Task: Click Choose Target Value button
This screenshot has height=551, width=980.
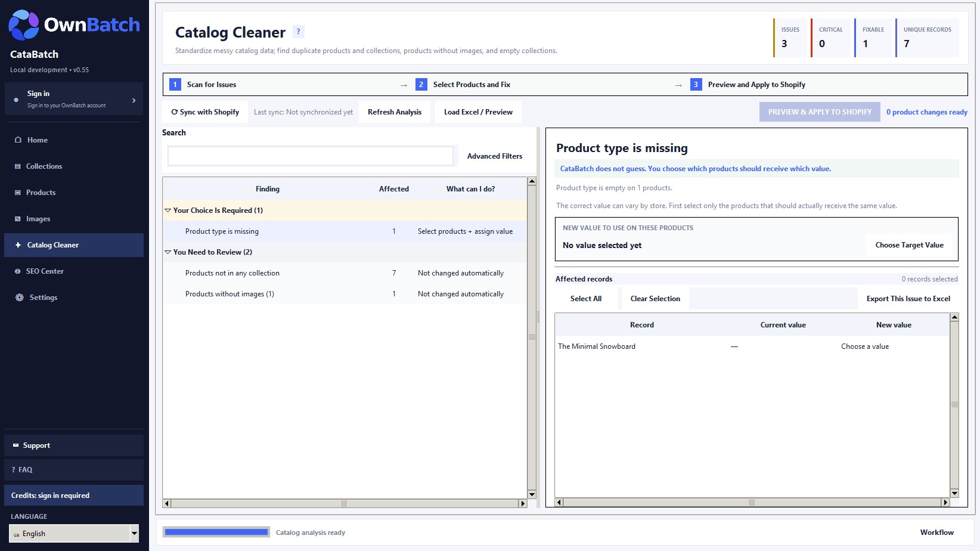Action: click(909, 245)
